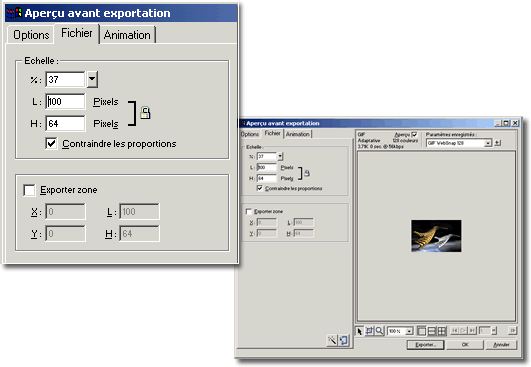The image size is (531, 367).
Task: Click the Exporter... button
Action: (x=425, y=345)
